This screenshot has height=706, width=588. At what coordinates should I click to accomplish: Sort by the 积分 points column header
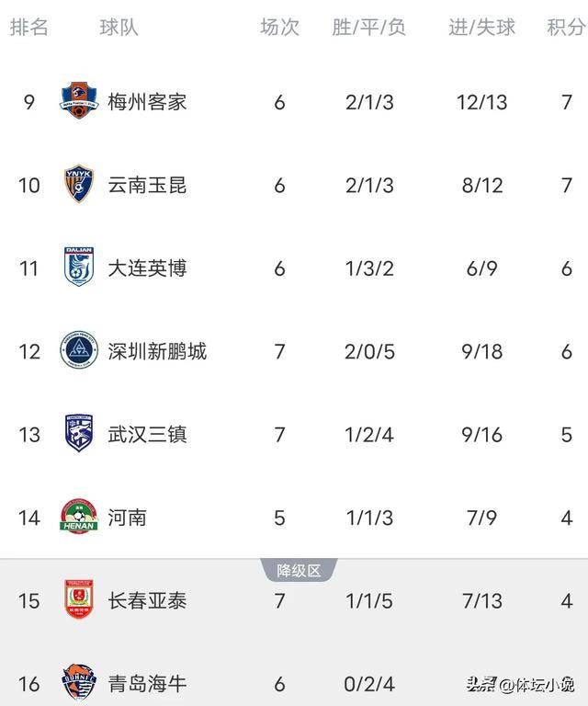(x=566, y=27)
